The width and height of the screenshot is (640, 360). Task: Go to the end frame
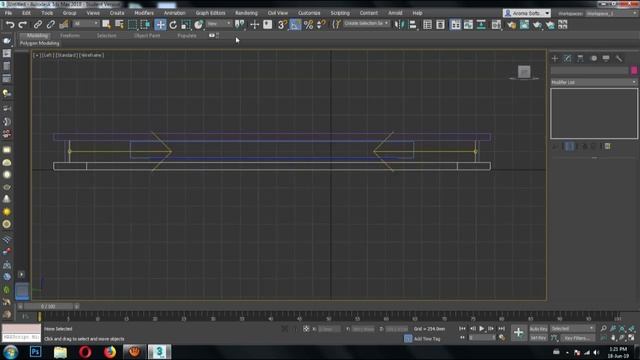point(501,329)
